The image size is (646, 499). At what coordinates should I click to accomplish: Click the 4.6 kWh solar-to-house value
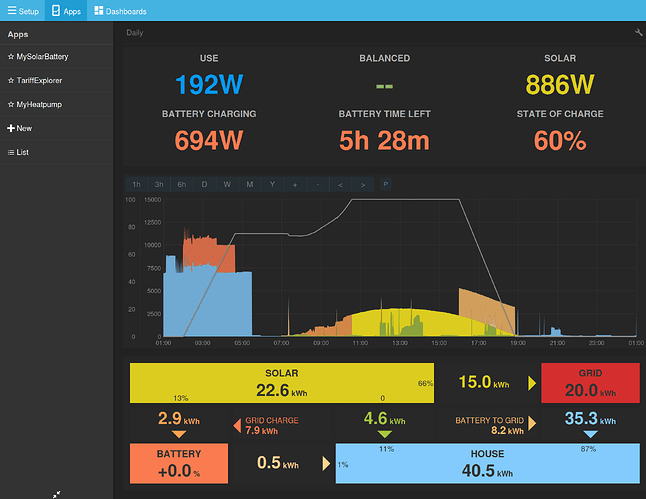[x=384, y=419]
